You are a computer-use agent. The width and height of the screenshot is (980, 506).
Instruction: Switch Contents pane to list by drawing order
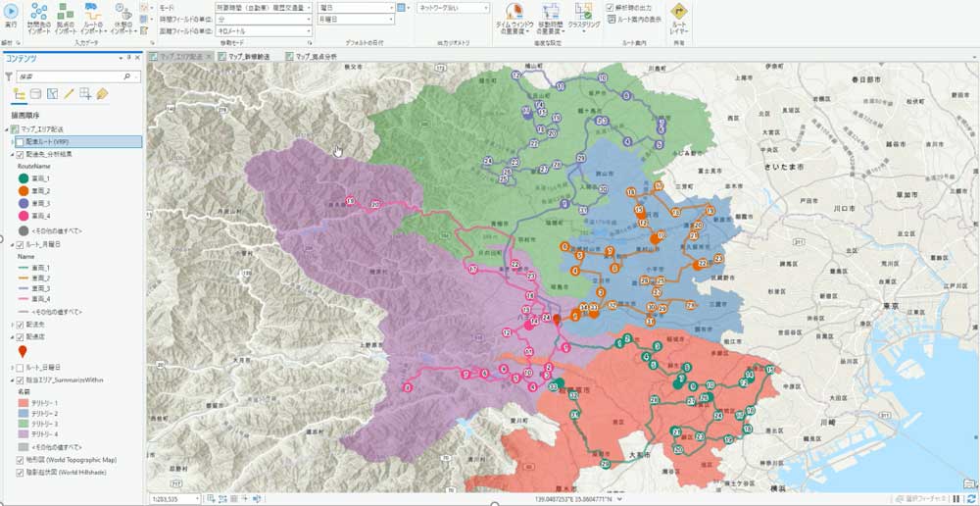click(x=20, y=94)
